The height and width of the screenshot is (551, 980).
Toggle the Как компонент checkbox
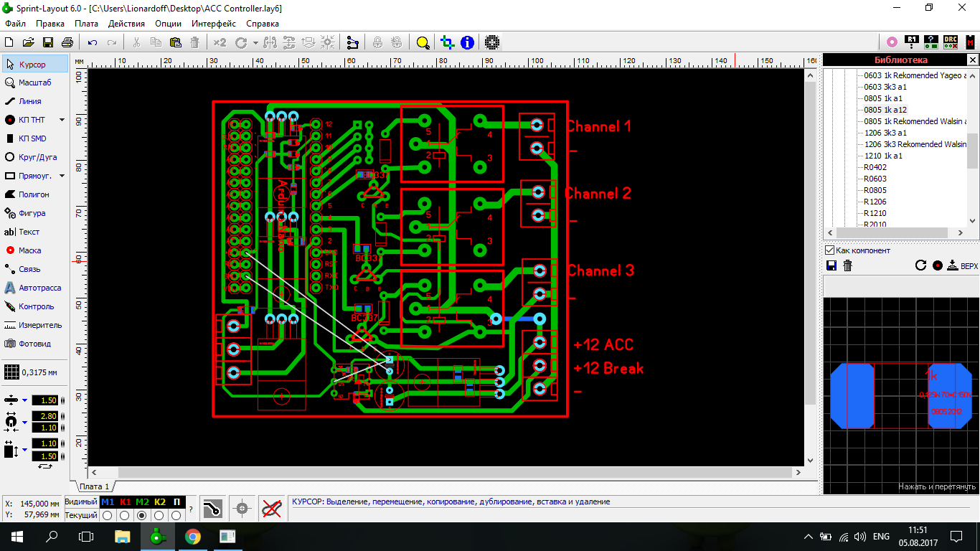point(830,250)
